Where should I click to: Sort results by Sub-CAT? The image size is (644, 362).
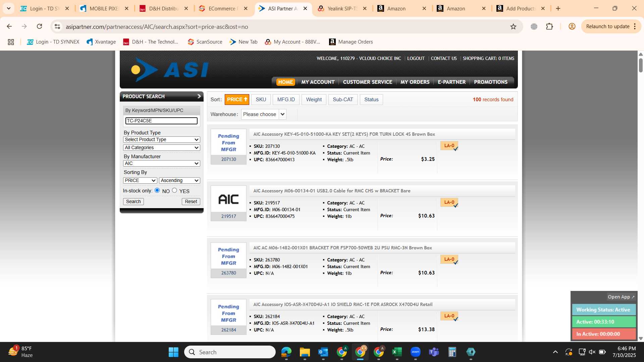343,100
